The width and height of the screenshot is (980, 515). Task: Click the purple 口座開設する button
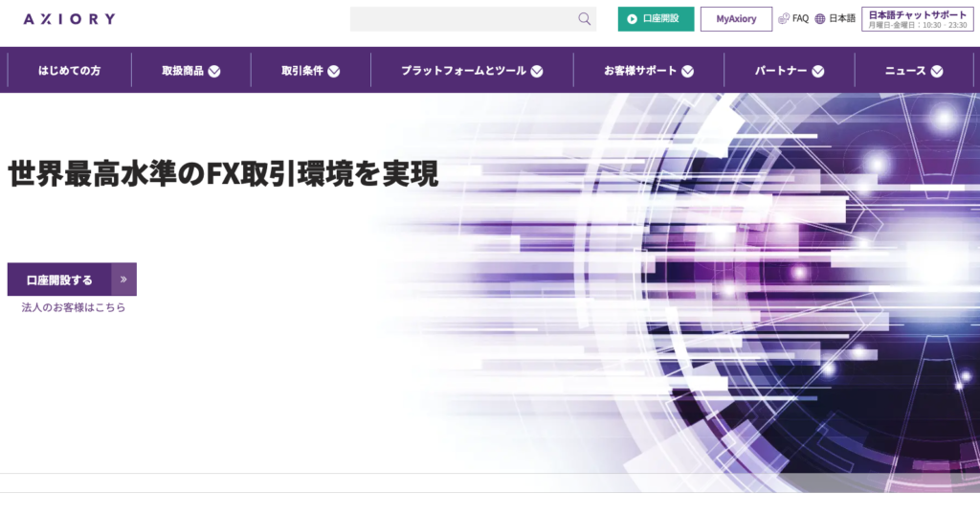72,280
